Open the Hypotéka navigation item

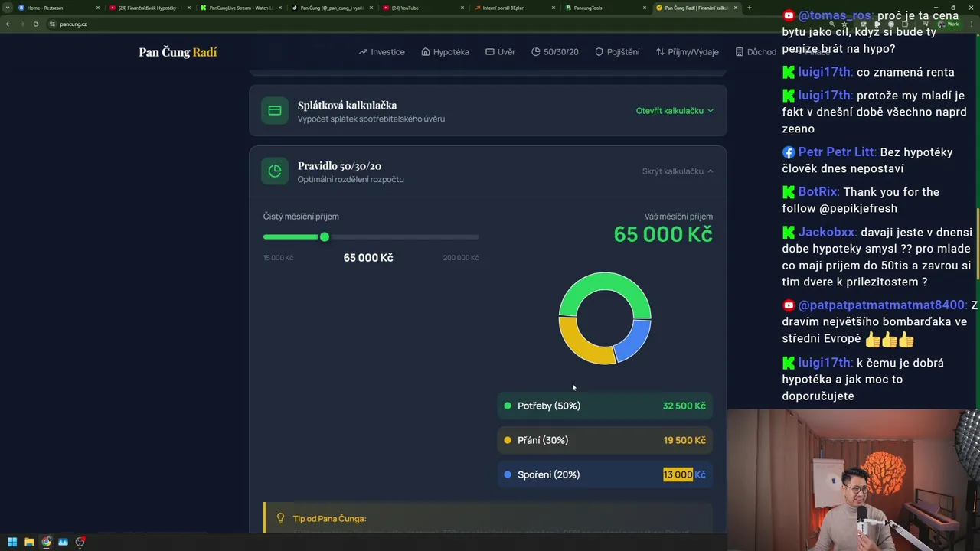point(445,52)
